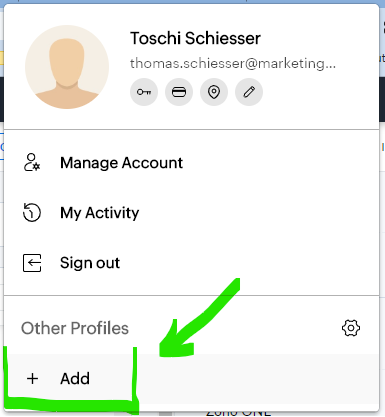
Task: Click the key icon under the email
Action: pyautogui.click(x=144, y=92)
